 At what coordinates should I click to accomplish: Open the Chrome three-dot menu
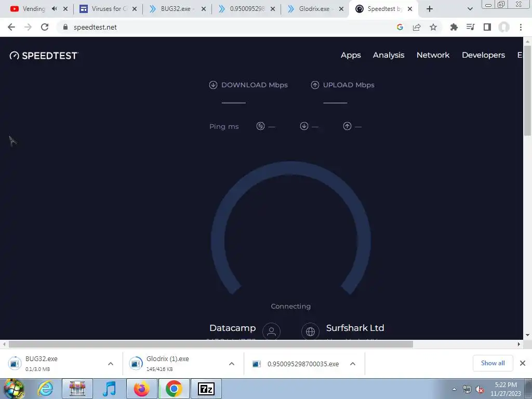521,27
